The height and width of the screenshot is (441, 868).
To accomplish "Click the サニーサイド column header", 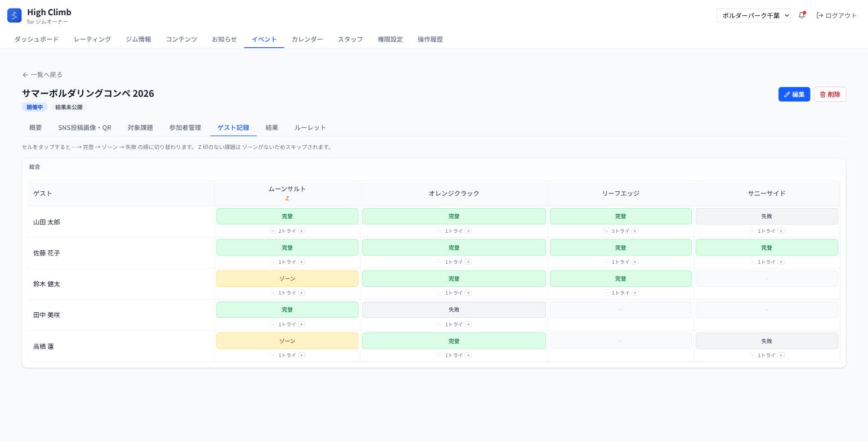I will pyautogui.click(x=767, y=193).
